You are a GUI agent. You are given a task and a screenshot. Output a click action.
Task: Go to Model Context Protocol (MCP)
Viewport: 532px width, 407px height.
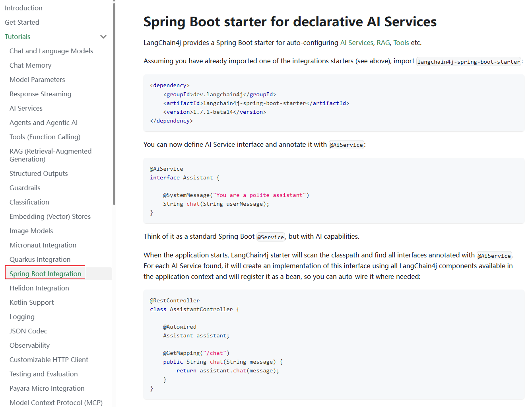(x=56, y=402)
